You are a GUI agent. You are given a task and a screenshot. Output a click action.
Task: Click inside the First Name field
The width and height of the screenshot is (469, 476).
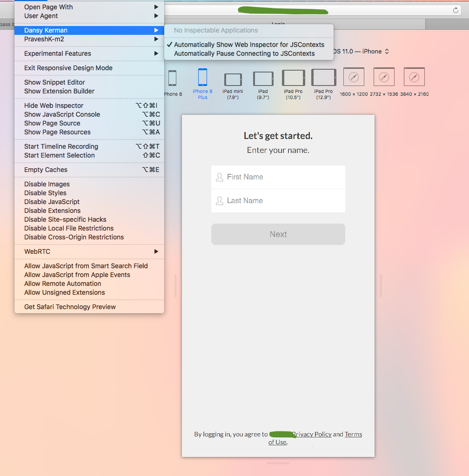click(x=278, y=177)
